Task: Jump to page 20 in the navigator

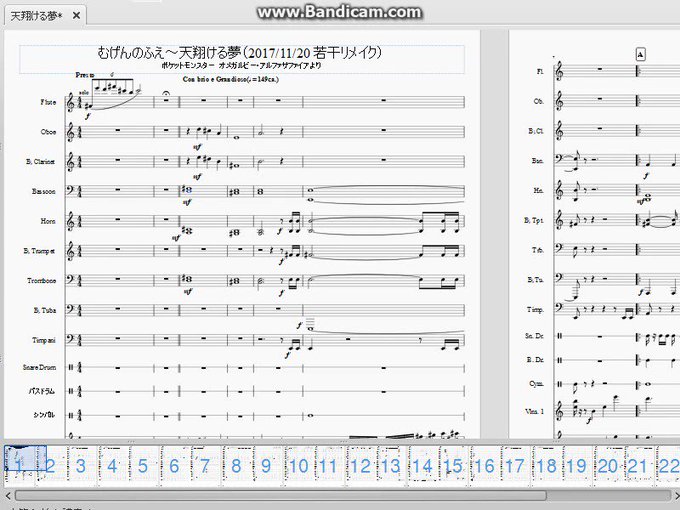Action: [608, 465]
